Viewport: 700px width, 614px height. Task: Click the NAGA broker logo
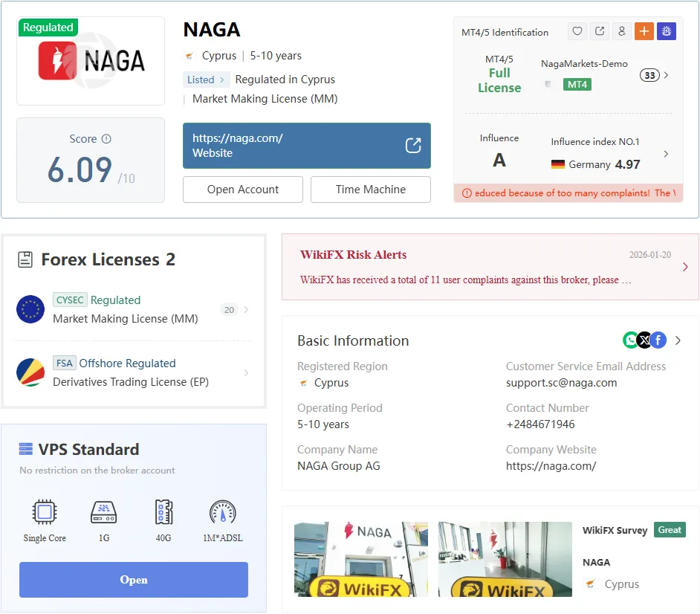pyautogui.click(x=91, y=61)
